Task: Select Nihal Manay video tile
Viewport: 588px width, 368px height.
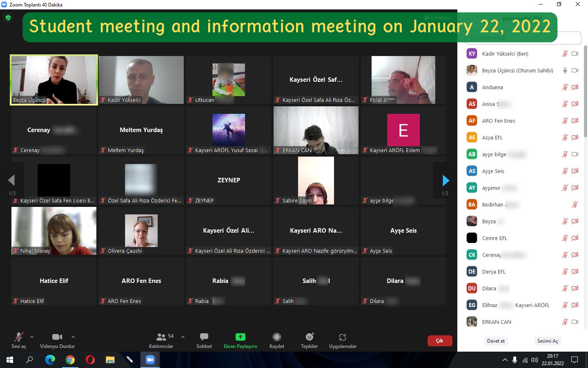Action: tap(54, 231)
